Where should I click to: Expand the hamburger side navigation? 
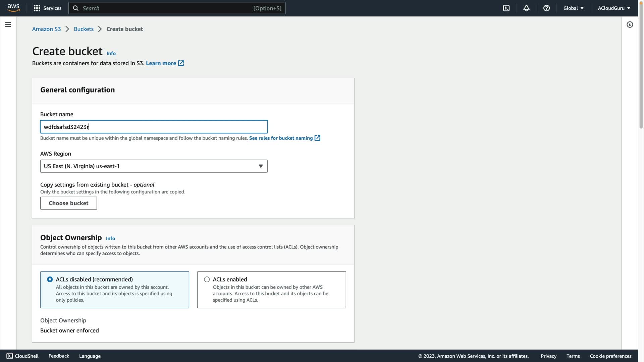point(8,24)
